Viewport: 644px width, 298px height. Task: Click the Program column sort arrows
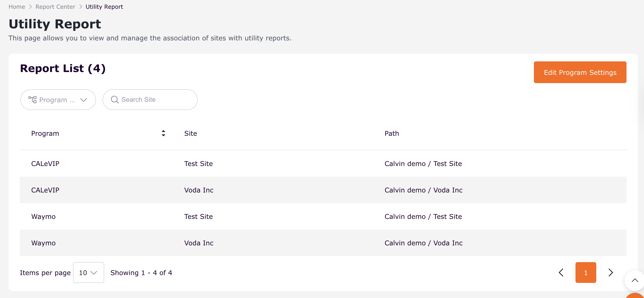(x=163, y=133)
